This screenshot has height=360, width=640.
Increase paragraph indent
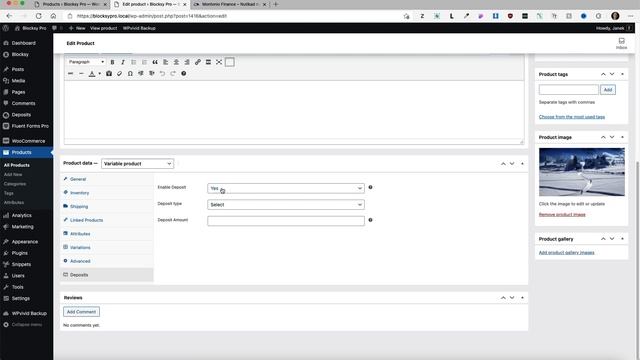(x=152, y=73)
